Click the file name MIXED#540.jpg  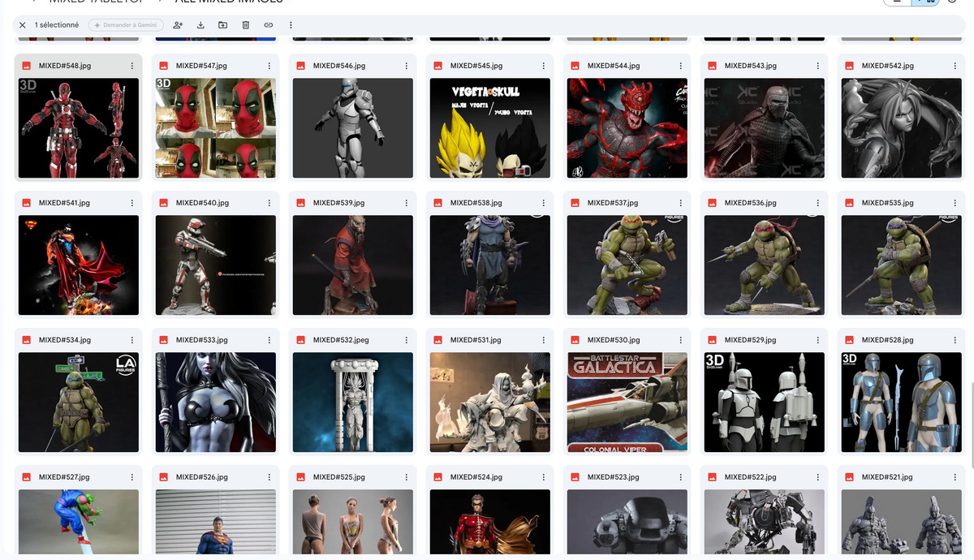pyautogui.click(x=202, y=203)
